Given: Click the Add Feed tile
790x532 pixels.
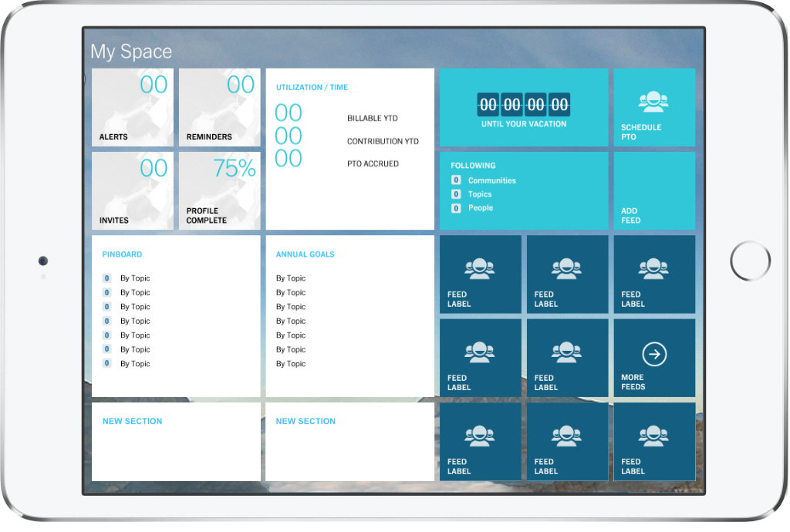Looking at the screenshot, I should coord(654,190).
